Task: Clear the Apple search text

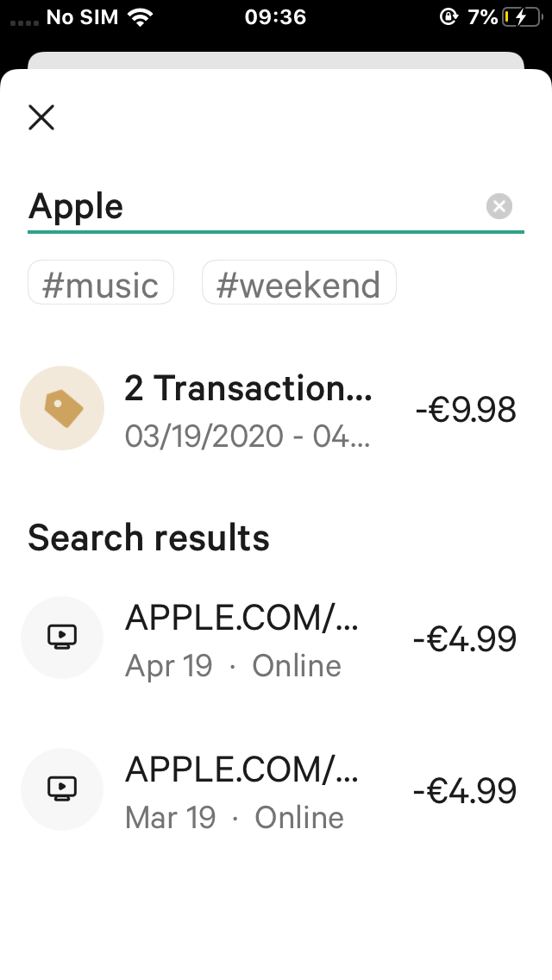Action: coord(499,205)
